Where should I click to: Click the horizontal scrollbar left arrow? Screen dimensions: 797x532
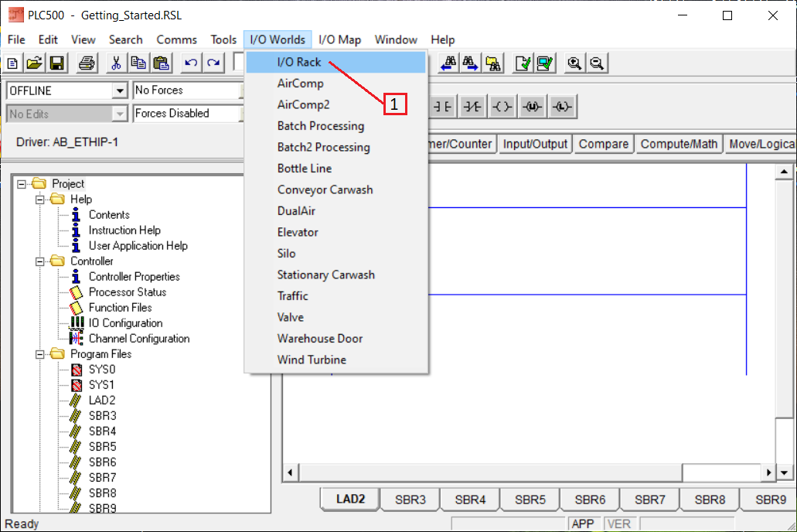coord(290,472)
